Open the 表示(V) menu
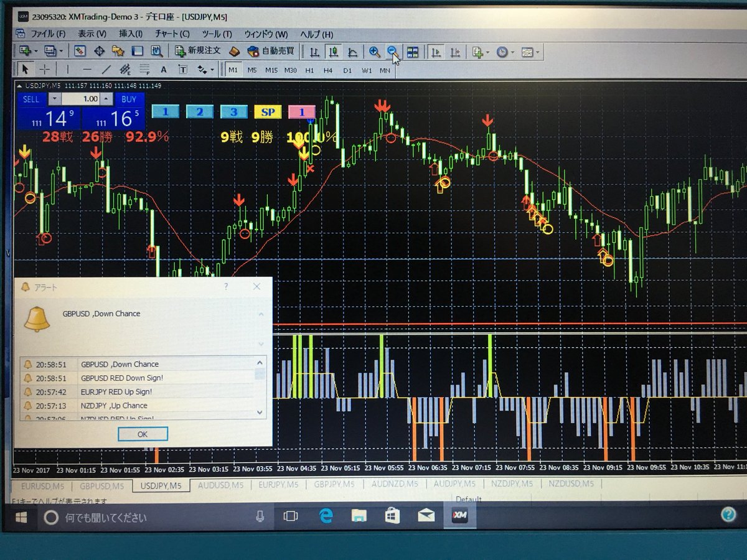The height and width of the screenshot is (560, 747). click(x=92, y=34)
